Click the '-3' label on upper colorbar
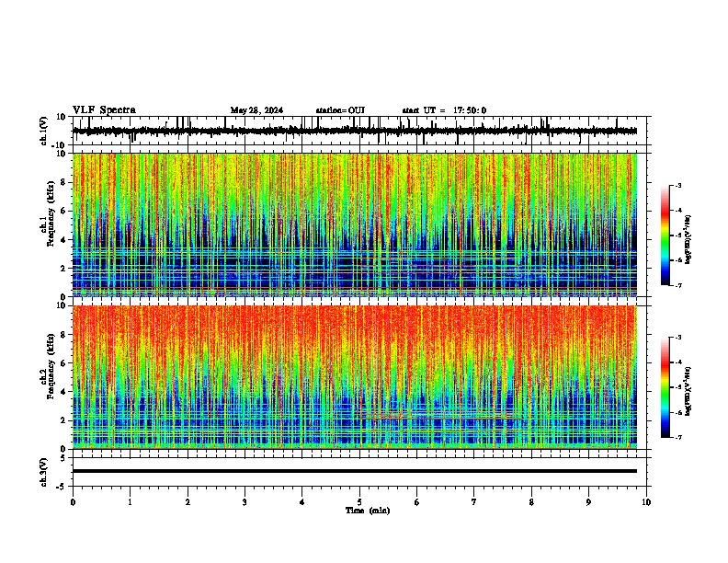 (x=677, y=186)
